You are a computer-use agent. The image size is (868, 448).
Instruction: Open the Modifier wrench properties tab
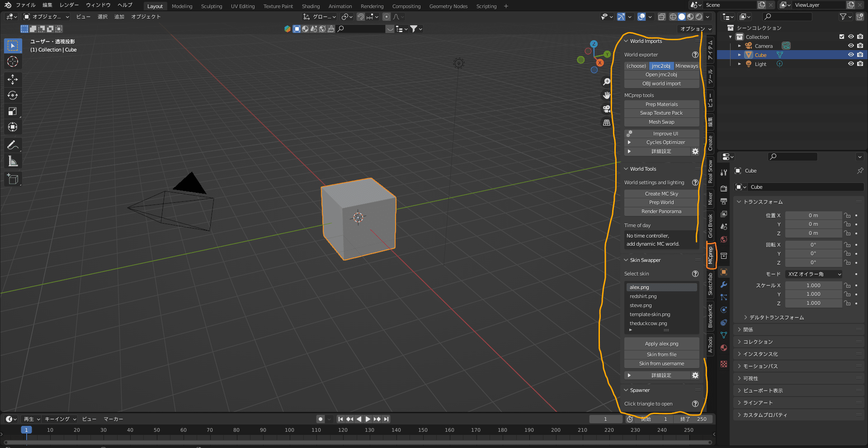point(724,285)
